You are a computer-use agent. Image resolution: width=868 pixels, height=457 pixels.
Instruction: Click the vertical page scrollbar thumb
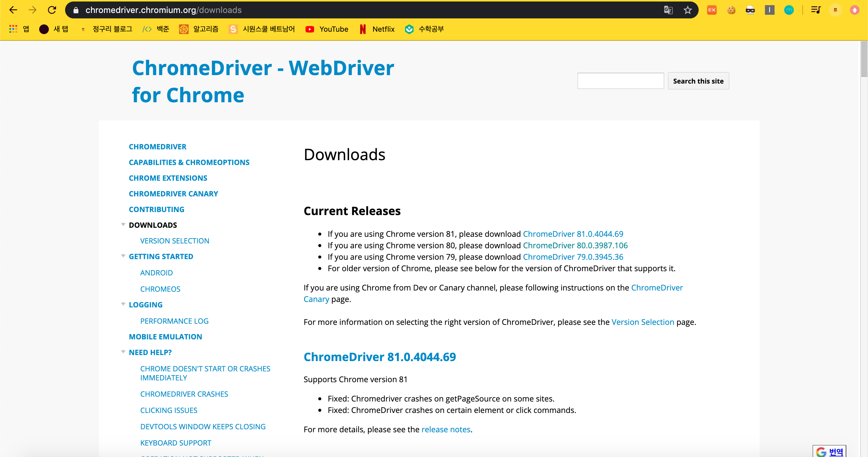864,59
